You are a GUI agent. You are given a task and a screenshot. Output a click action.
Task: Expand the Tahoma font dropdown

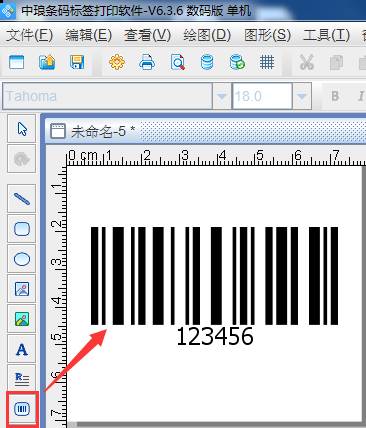(222, 96)
